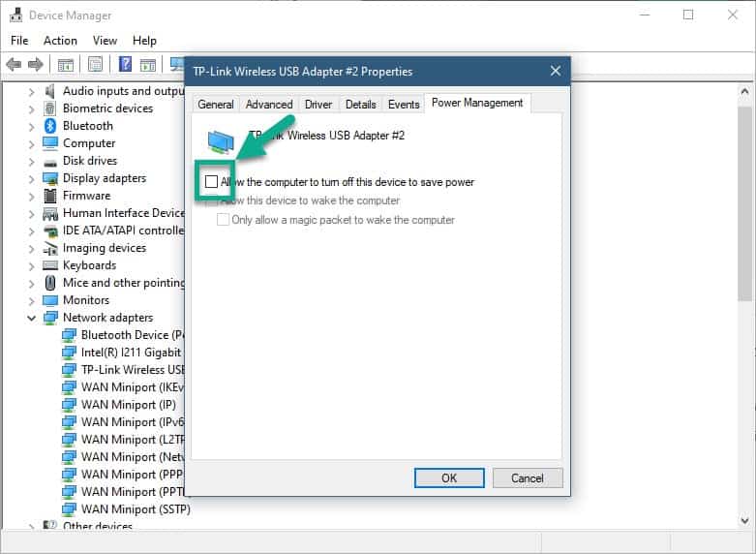Expand the Biometric devices node
The width and height of the screenshot is (756, 554).
pos(31,109)
